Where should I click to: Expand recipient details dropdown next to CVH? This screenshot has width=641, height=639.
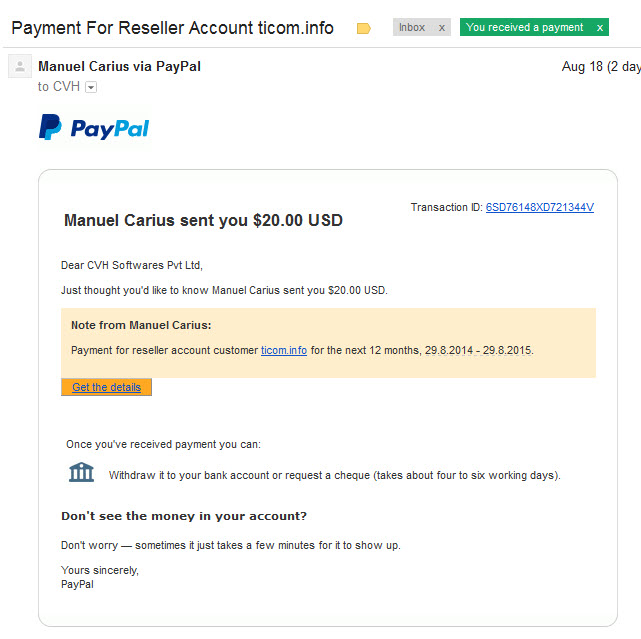[91, 87]
